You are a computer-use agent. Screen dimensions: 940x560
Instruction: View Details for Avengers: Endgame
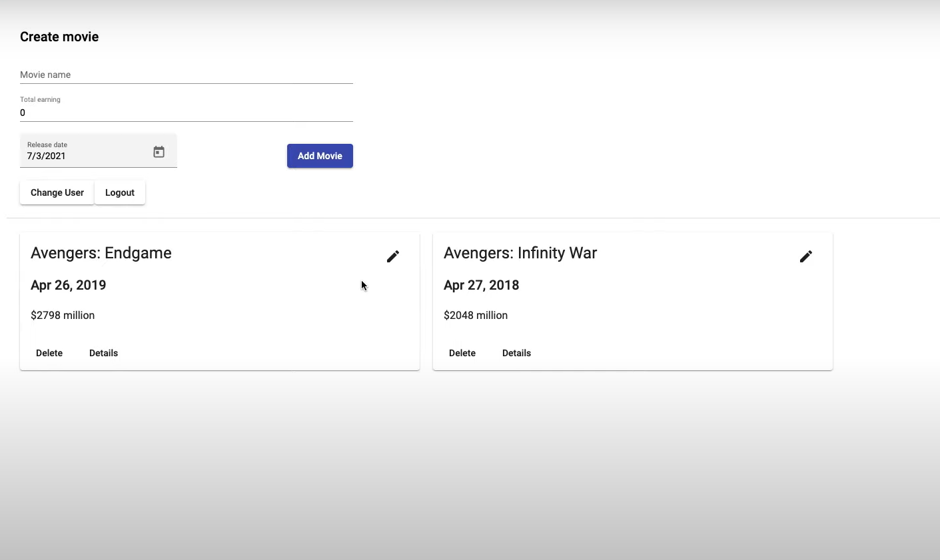tap(103, 353)
